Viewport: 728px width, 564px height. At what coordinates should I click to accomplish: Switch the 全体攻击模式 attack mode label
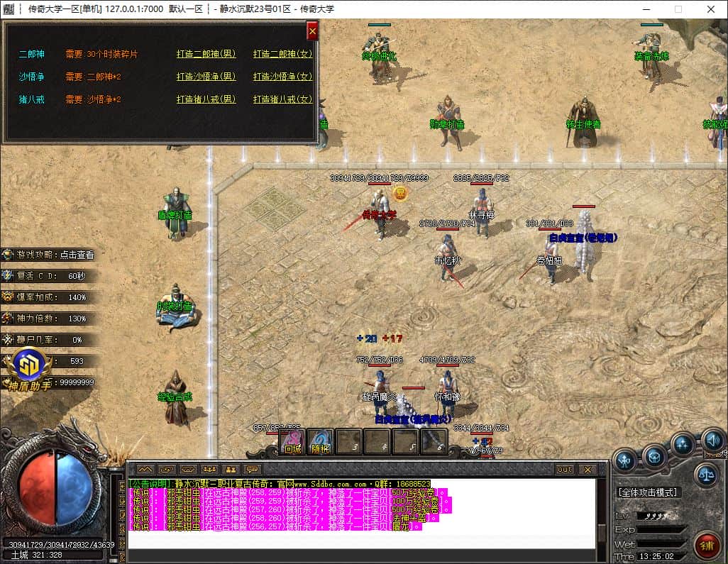(x=647, y=492)
